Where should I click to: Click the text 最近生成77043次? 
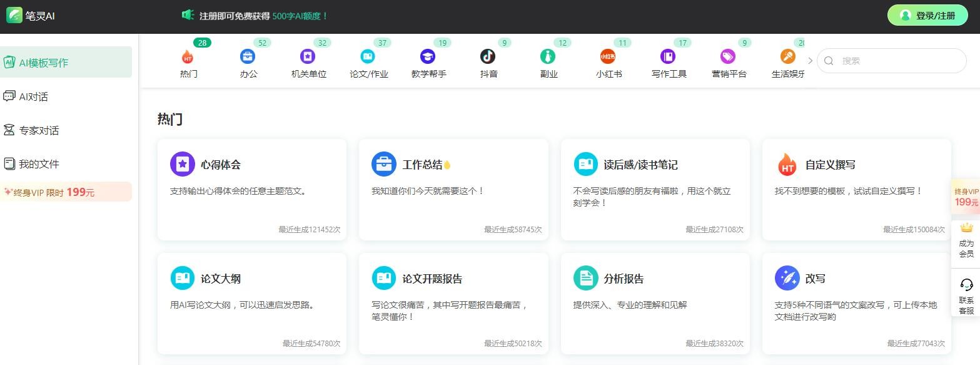click(916, 344)
